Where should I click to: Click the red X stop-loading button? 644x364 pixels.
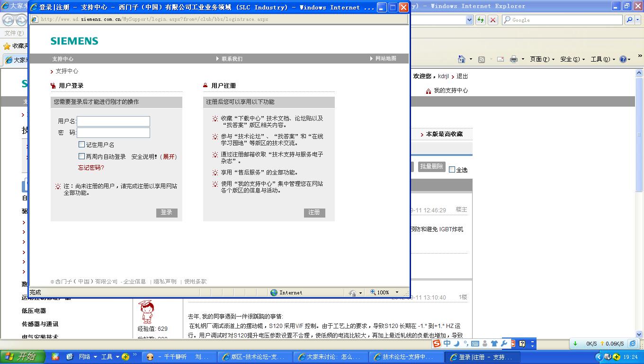click(x=493, y=20)
